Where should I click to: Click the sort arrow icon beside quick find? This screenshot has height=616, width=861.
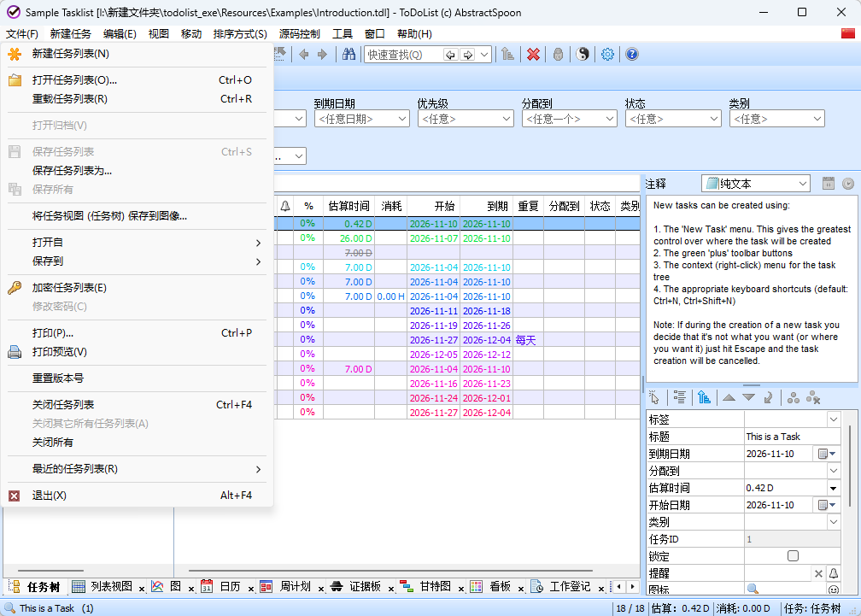pyautogui.click(x=507, y=54)
